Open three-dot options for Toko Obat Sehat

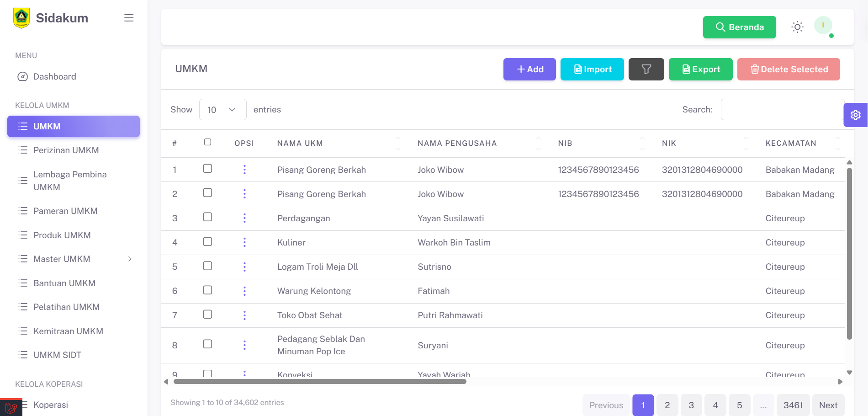244,315
